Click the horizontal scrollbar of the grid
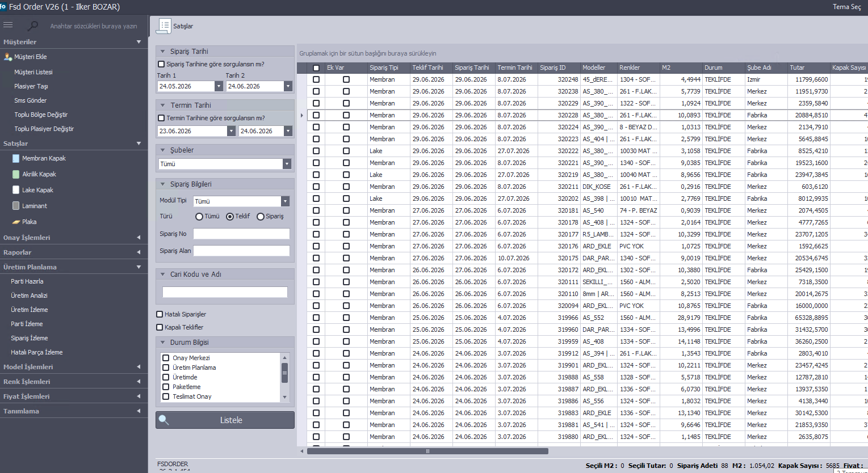 [x=427, y=451]
